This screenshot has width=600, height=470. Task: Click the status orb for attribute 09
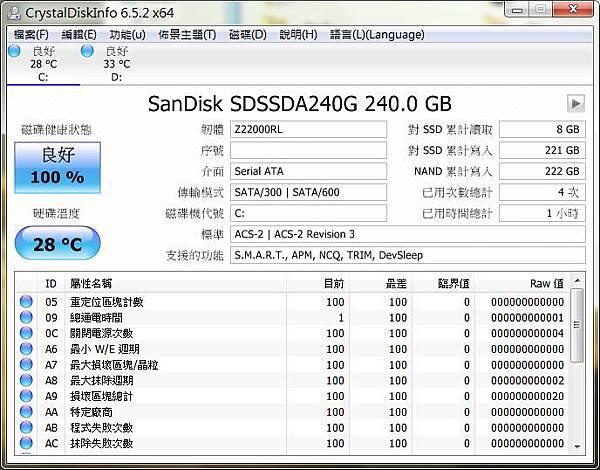click(x=26, y=317)
